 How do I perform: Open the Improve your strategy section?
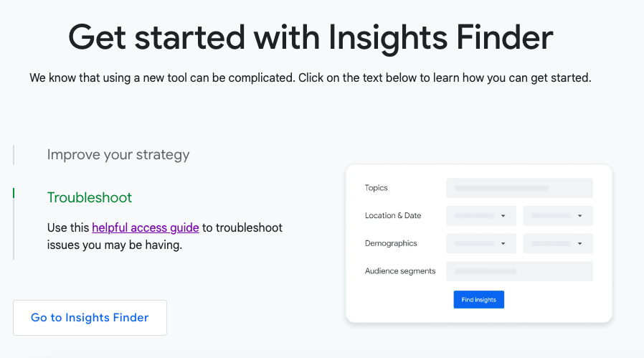point(118,155)
